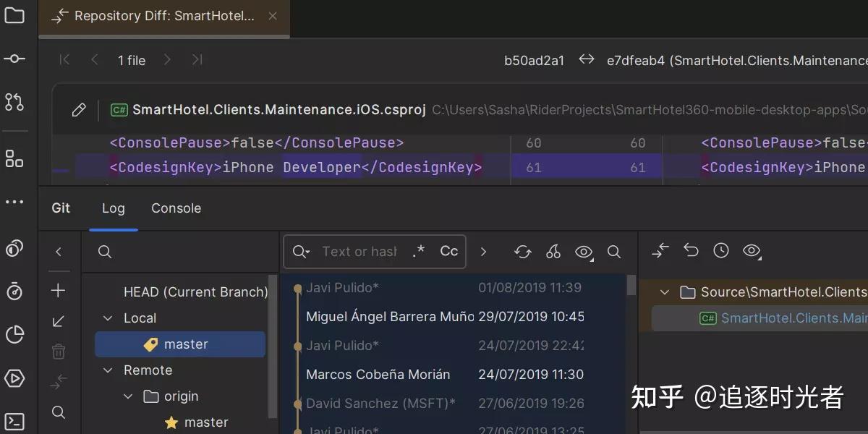This screenshot has width=868, height=434.
Task: Click the Rollback icon in the changes pane
Action: click(691, 250)
